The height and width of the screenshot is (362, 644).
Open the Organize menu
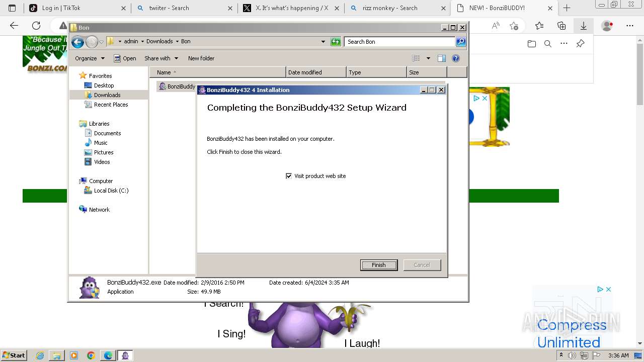coord(90,58)
